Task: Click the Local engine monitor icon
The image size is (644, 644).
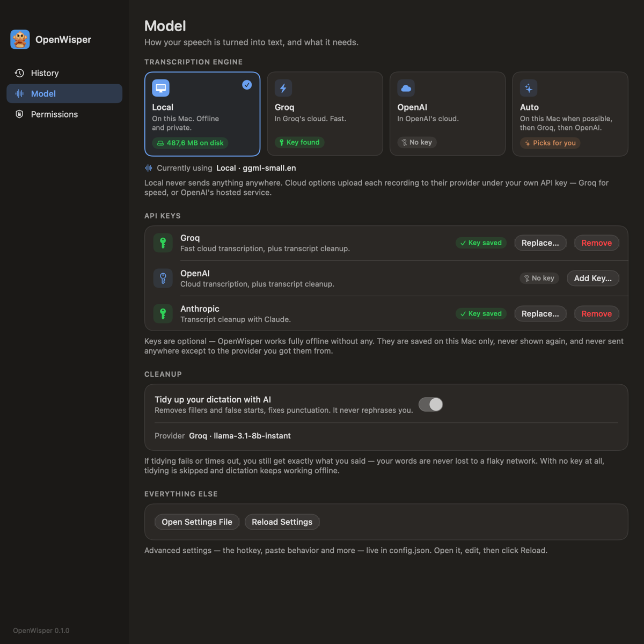Action: click(x=160, y=88)
